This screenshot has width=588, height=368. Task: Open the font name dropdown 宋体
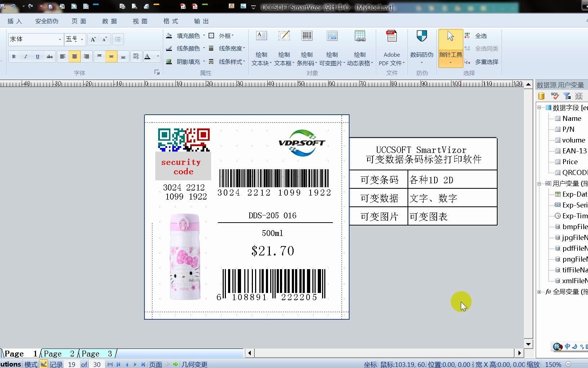tap(60, 39)
